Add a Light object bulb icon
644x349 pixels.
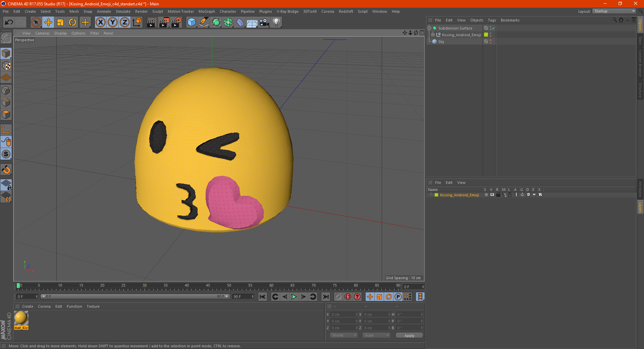[x=276, y=22]
